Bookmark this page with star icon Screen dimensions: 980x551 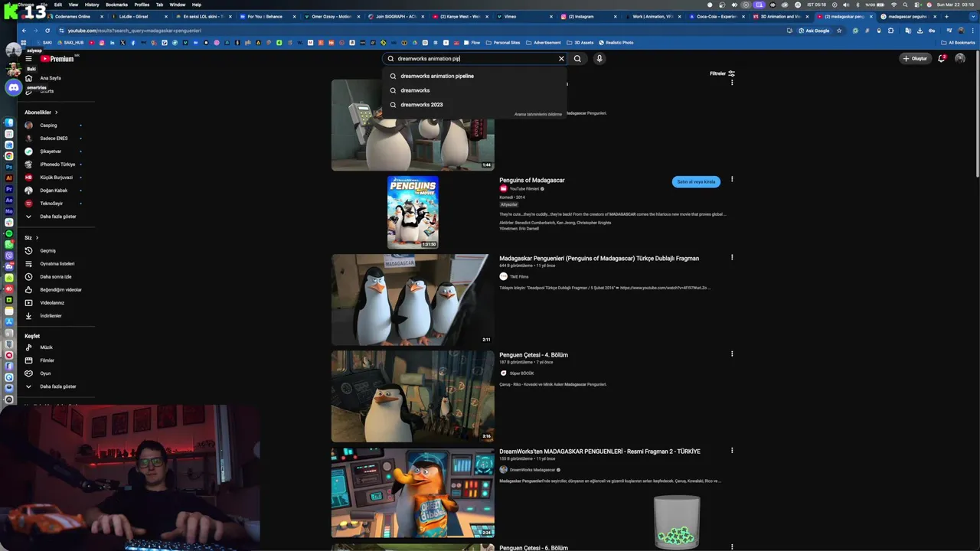coord(839,31)
